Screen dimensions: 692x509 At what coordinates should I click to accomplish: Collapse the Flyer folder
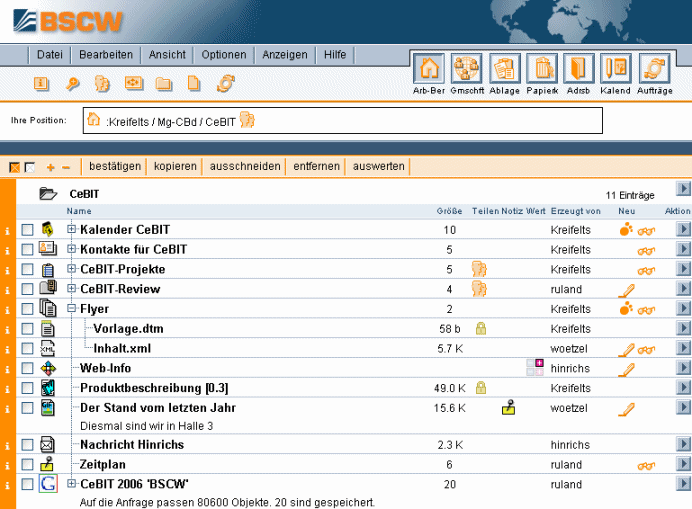click(x=72, y=309)
